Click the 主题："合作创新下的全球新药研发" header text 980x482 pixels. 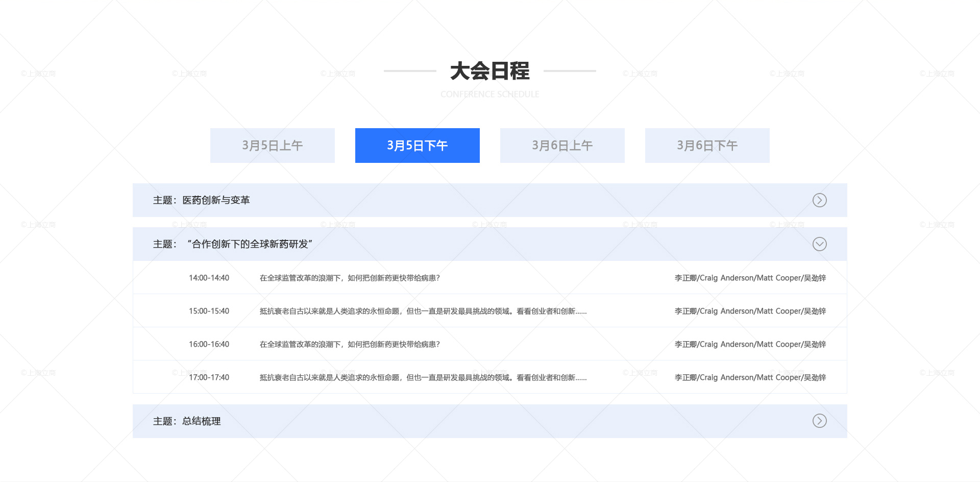tap(233, 244)
